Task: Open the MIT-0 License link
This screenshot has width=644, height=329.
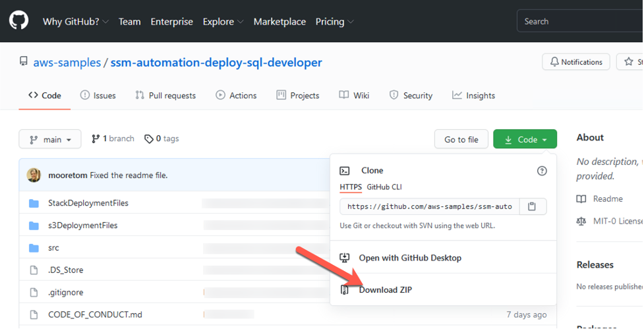Action: 618,221
